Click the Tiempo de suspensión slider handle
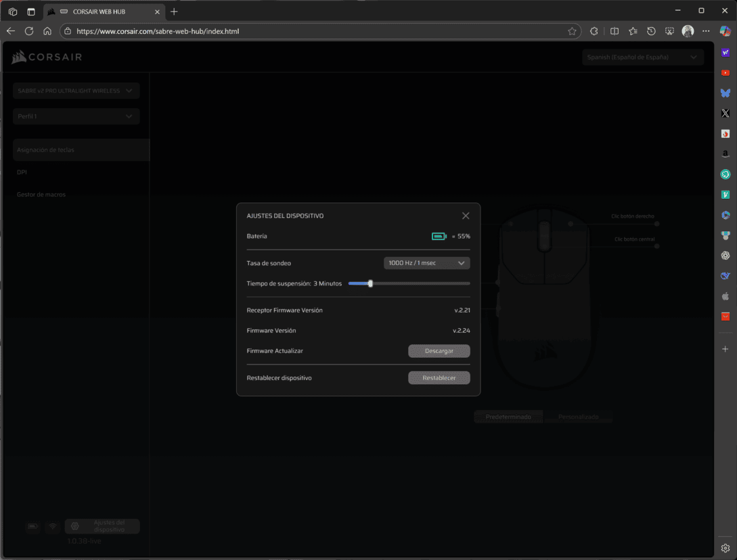 [370, 283]
